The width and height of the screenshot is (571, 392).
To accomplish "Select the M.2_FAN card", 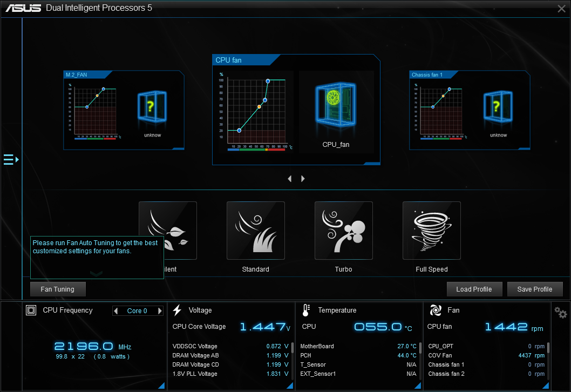I will [124, 110].
